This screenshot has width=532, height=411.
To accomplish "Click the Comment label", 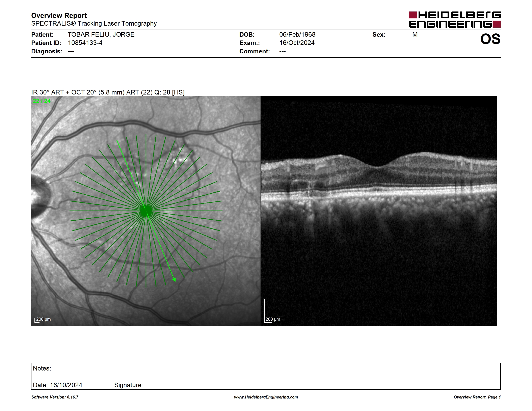I will click(255, 51).
